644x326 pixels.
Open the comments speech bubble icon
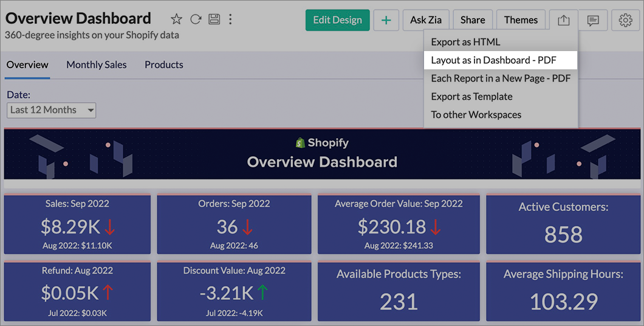click(592, 20)
